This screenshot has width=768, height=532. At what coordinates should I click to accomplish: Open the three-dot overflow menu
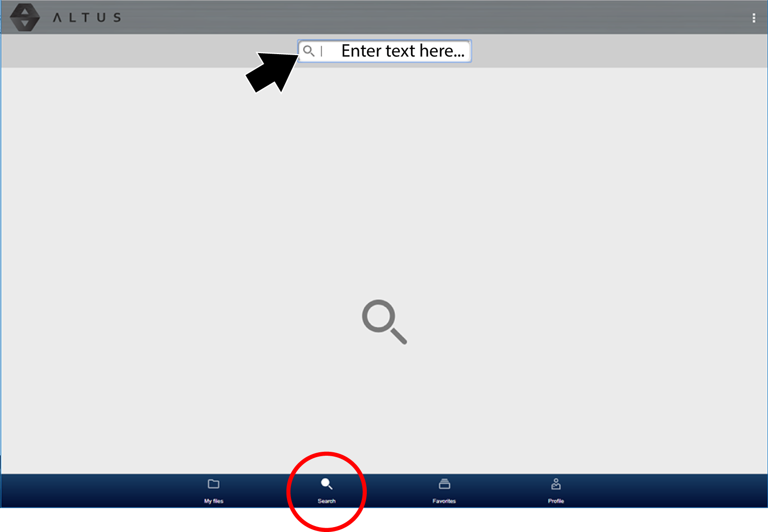pyautogui.click(x=754, y=18)
